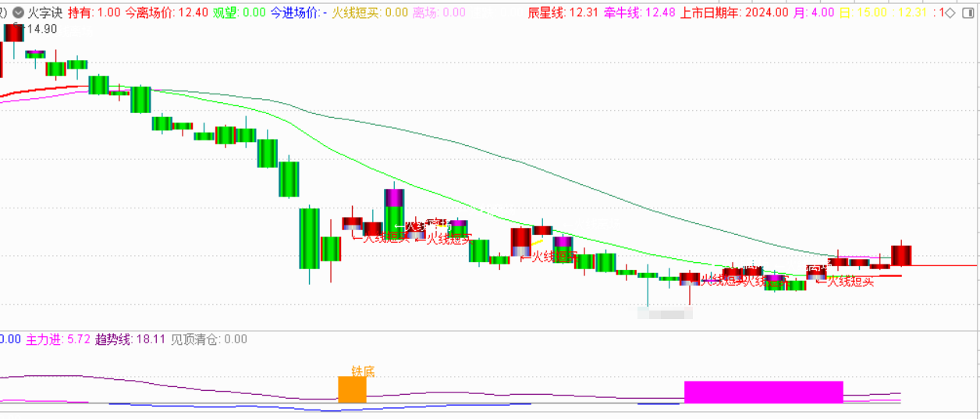
Task: Click the diamond icon at top right
Action: point(950,12)
